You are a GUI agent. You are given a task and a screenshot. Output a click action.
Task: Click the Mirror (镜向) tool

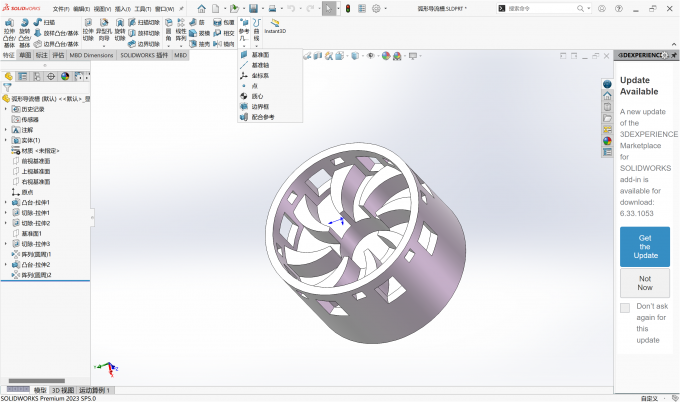[224, 44]
